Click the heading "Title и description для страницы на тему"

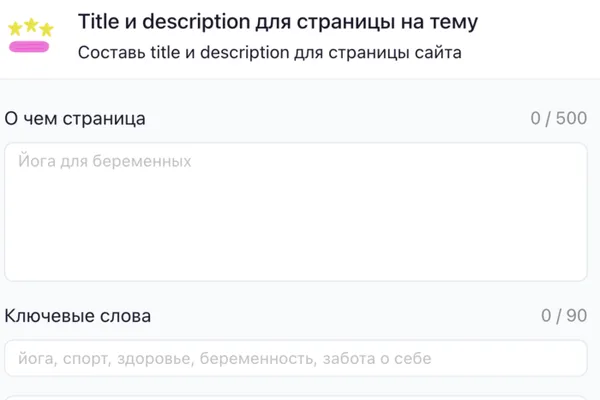(x=278, y=21)
